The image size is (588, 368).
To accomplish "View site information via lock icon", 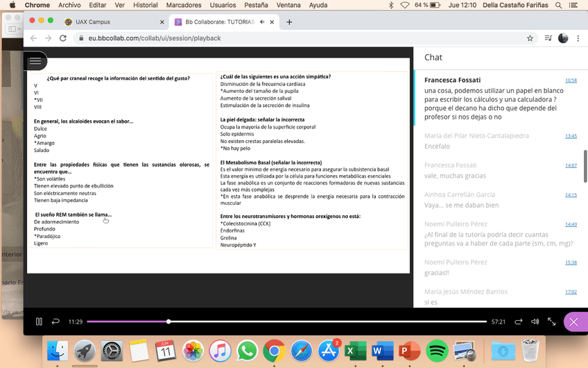I will tap(80, 38).
